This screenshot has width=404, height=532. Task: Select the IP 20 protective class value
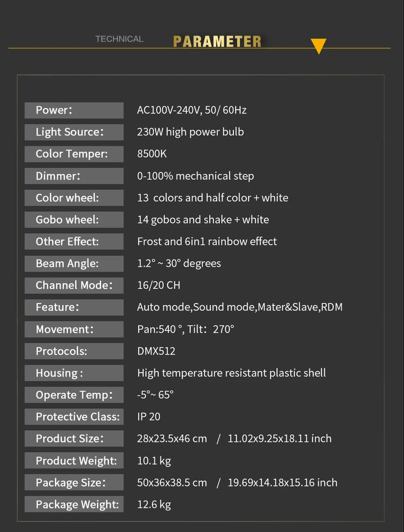point(149,417)
